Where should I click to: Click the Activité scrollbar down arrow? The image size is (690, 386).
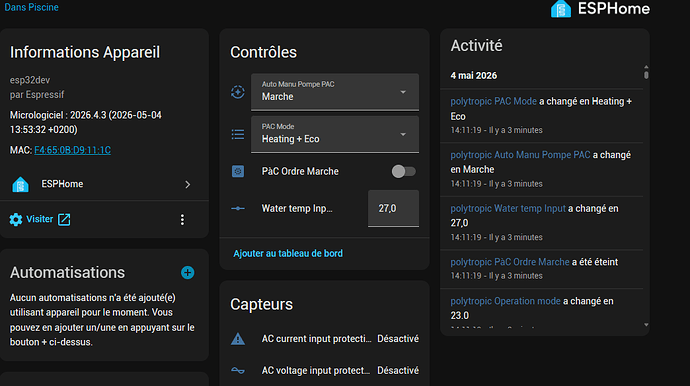[646, 325]
